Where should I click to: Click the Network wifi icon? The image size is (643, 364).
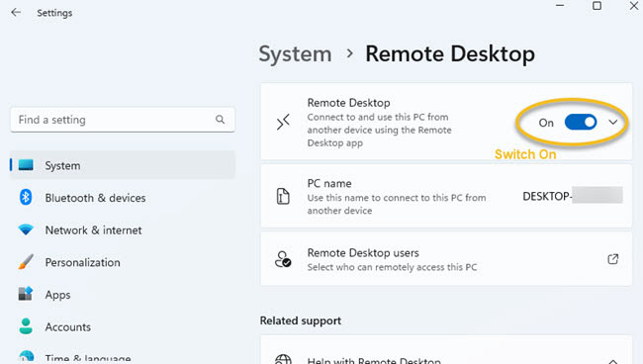click(26, 229)
